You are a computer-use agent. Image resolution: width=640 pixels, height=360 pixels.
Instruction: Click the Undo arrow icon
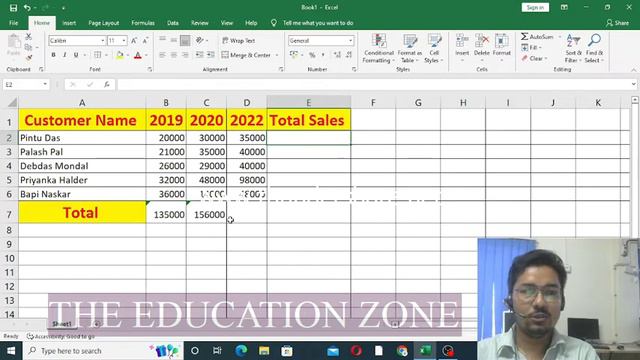point(27,7)
